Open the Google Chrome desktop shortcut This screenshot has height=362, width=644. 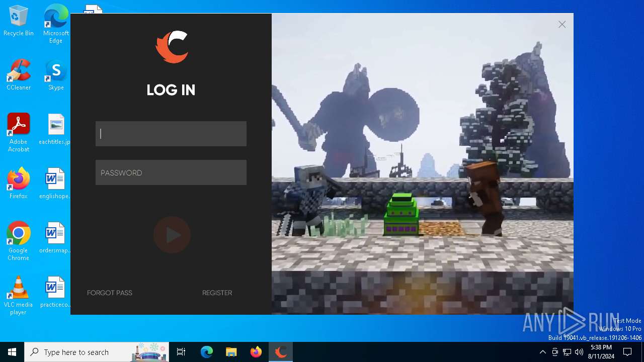click(x=19, y=241)
